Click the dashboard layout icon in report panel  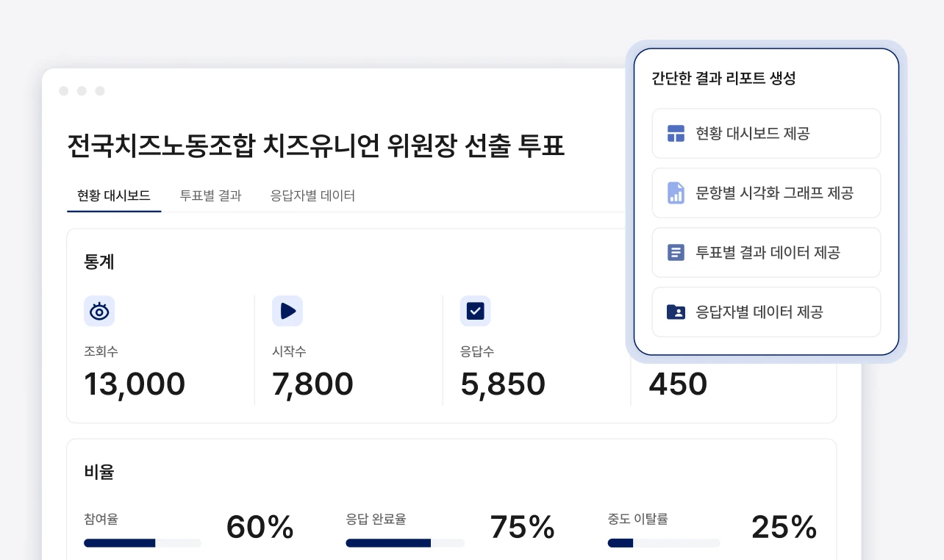pyautogui.click(x=676, y=134)
